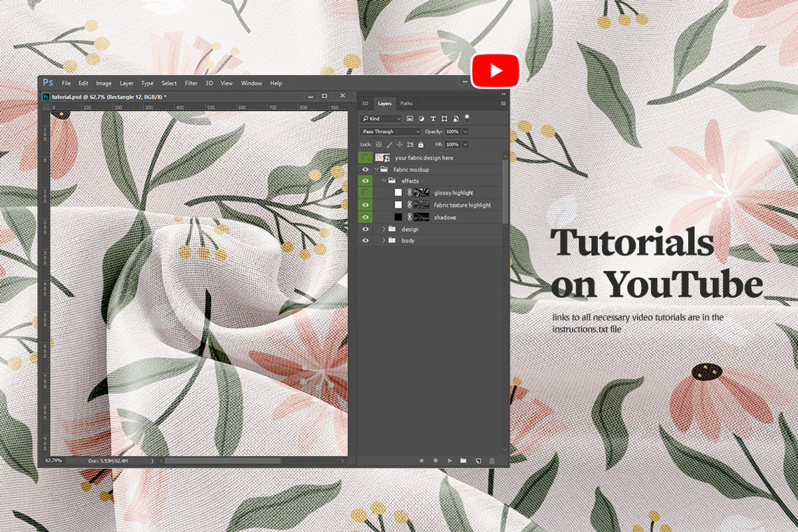Select the black shadows layer fill thumbnail
Screen dimensions: 798x532
[x=398, y=217]
